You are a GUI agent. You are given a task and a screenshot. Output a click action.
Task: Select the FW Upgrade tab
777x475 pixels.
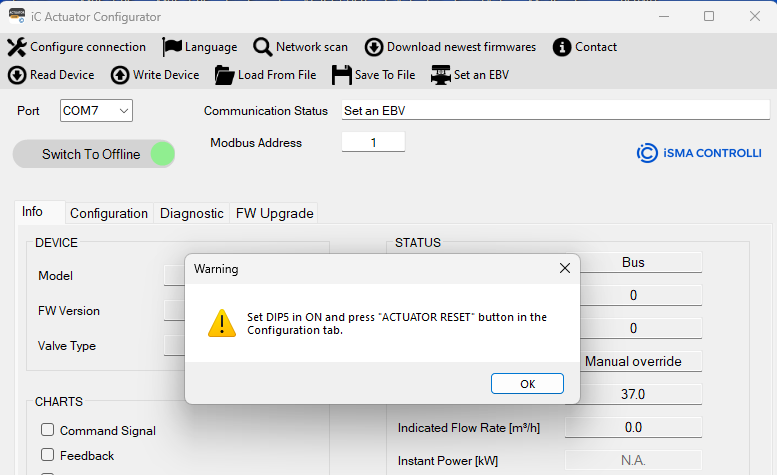pyautogui.click(x=274, y=213)
